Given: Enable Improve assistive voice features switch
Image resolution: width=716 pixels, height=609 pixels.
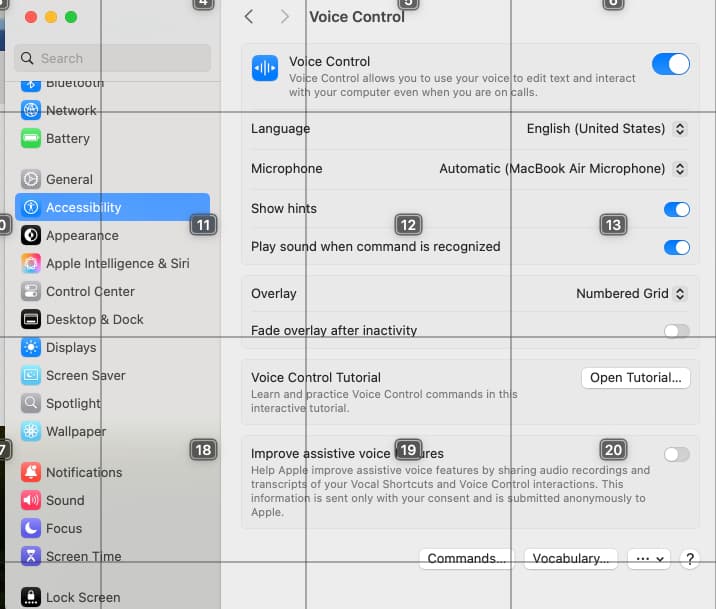Looking at the screenshot, I should tap(677, 454).
